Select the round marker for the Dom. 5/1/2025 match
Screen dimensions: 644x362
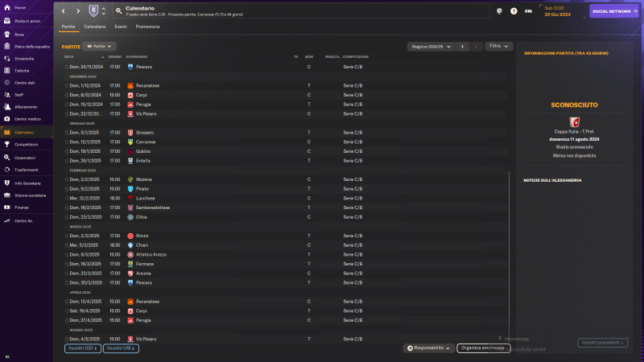pos(67,132)
